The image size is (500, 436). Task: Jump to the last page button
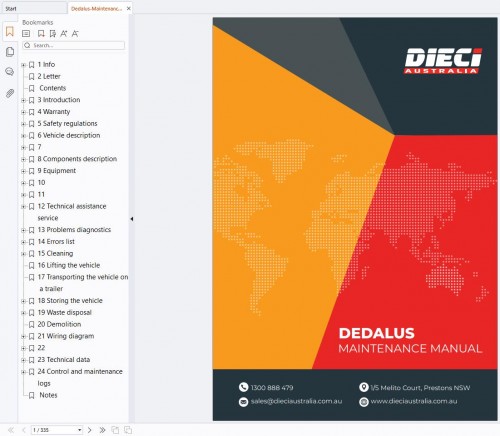click(x=102, y=430)
